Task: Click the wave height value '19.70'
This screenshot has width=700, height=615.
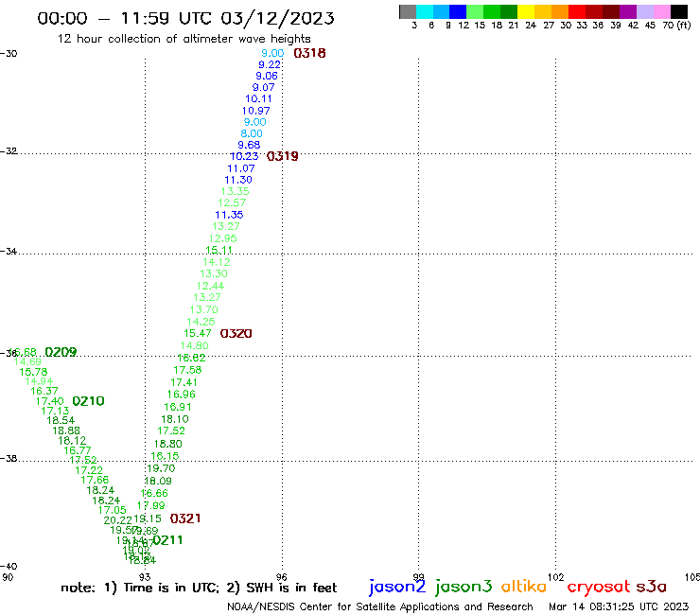Action: coord(161,468)
